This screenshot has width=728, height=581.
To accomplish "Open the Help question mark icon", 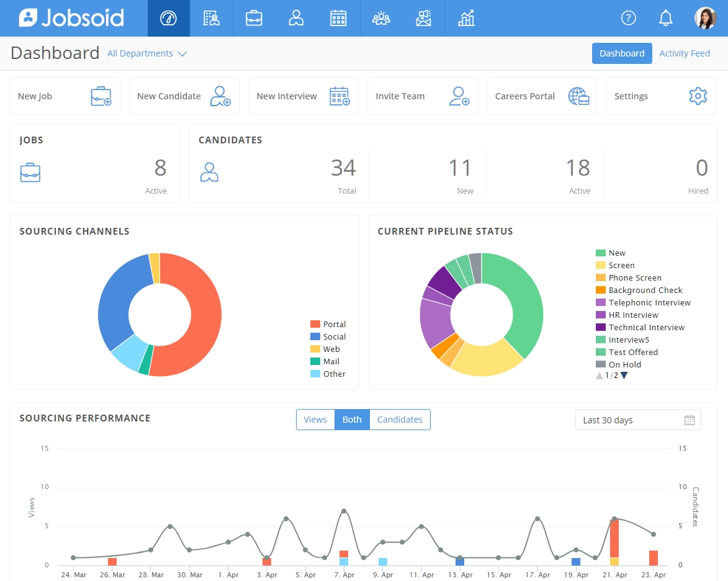I will click(629, 18).
